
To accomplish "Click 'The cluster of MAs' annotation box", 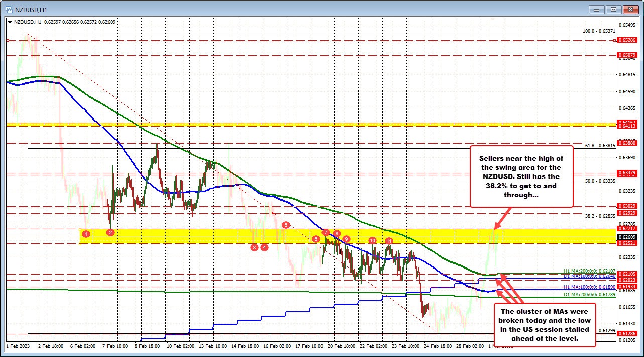I will [x=545, y=325].
